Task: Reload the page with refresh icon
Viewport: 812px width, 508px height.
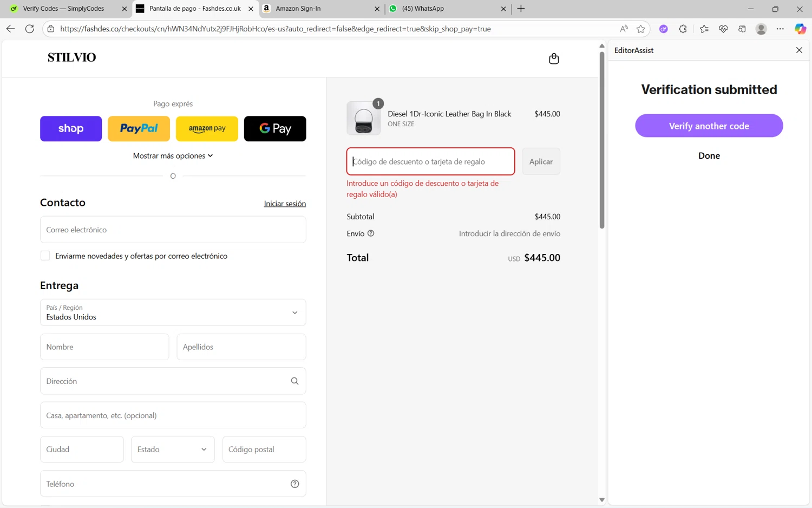Action: point(30,29)
